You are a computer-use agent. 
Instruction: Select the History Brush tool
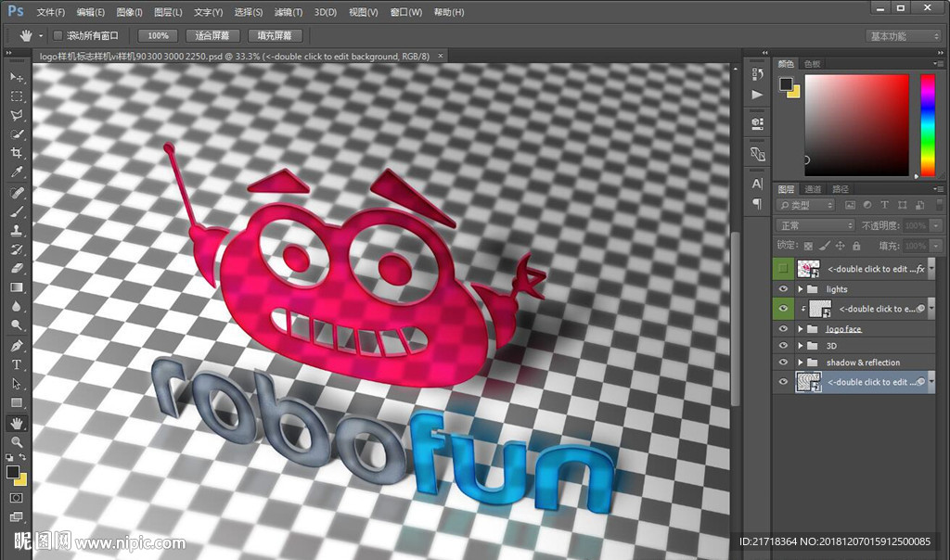pos(17,249)
